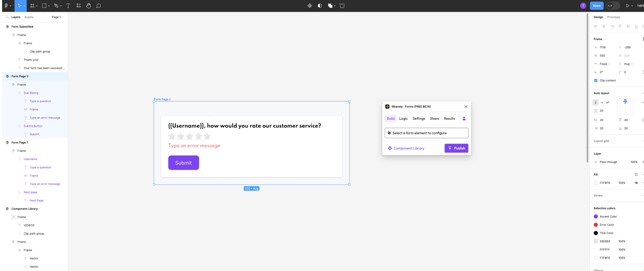This screenshot has height=271, width=644.
Task: Select the Rectangle shape tool
Action: 44,6
